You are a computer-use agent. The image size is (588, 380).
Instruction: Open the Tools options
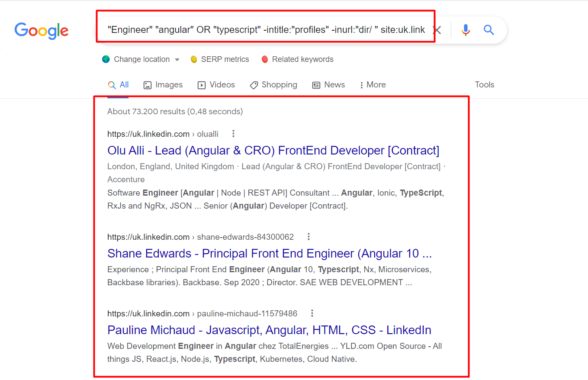pyautogui.click(x=484, y=85)
